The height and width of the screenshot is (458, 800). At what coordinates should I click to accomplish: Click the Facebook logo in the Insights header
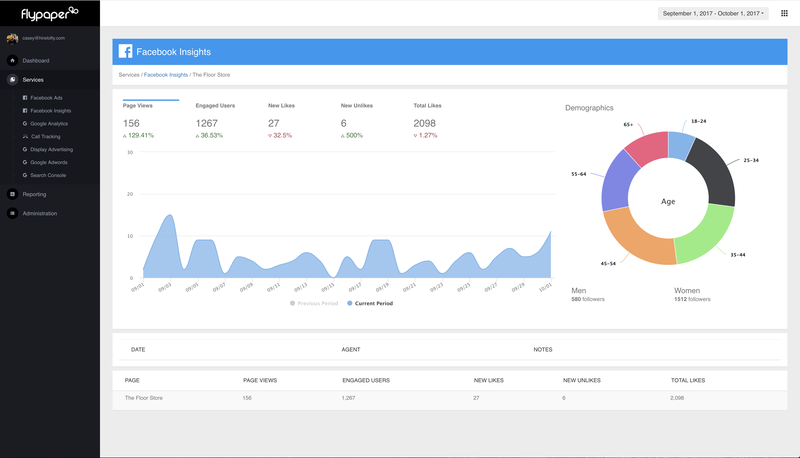(126, 52)
